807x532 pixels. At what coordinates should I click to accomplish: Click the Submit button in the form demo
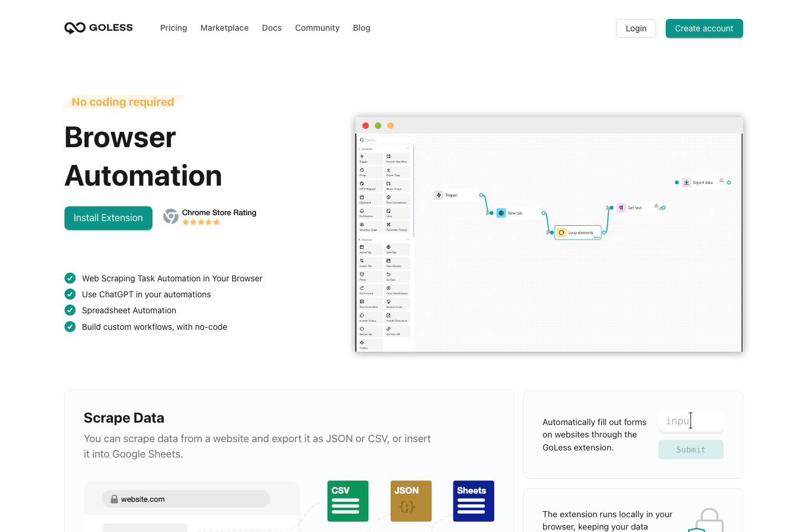click(691, 450)
